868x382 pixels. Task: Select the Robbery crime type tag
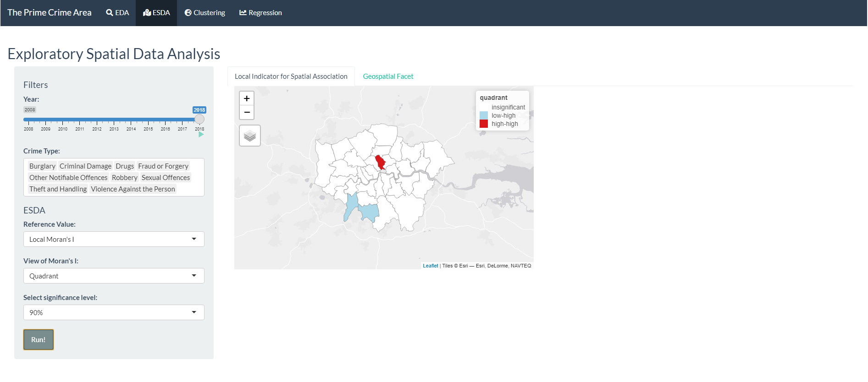point(124,178)
